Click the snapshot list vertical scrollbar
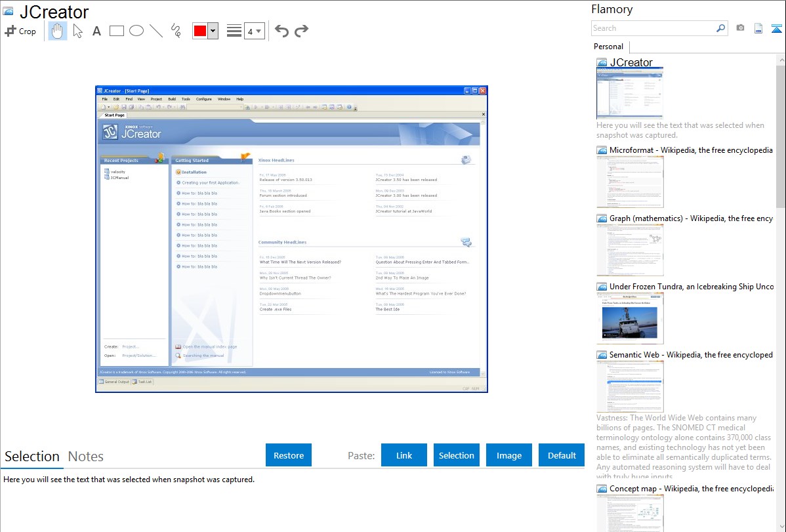Image resolution: width=786 pixels, height=532 pixels. 781,135
